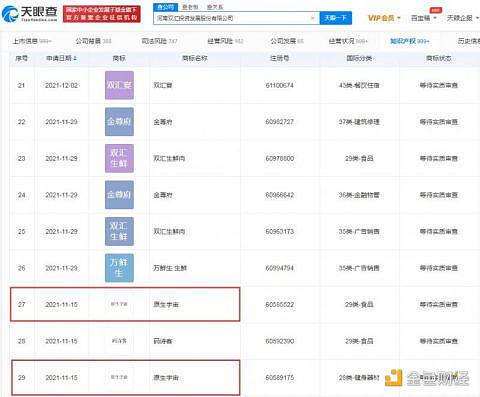Open the purple 双汇生鲜 trademark icon in row 23

click(119, 158)
